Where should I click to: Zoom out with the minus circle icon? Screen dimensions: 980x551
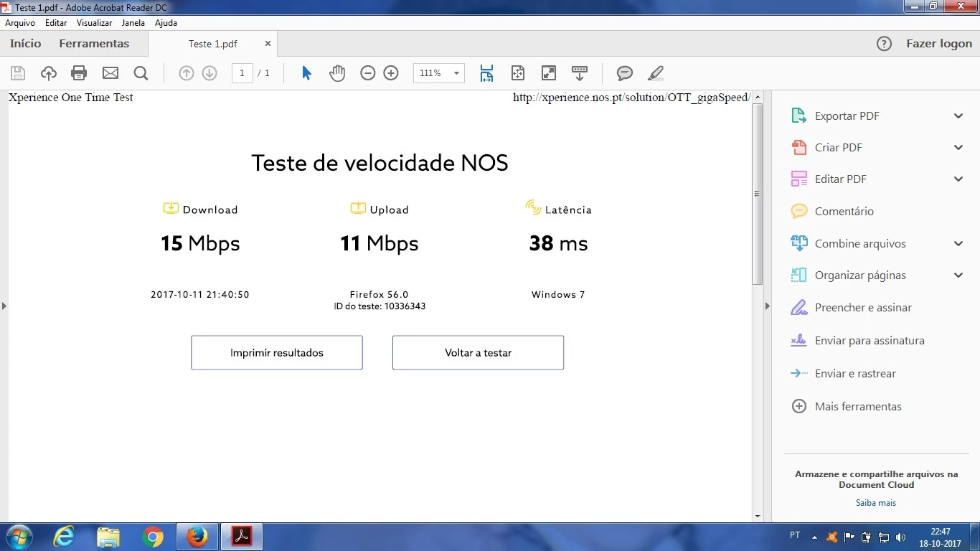368,73
